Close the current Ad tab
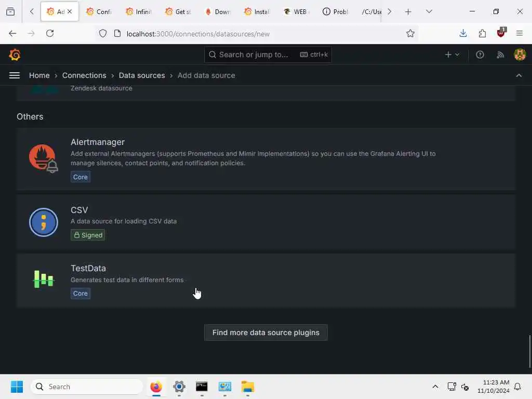This screenshot has width=532, height=399. tap(70, 11)
